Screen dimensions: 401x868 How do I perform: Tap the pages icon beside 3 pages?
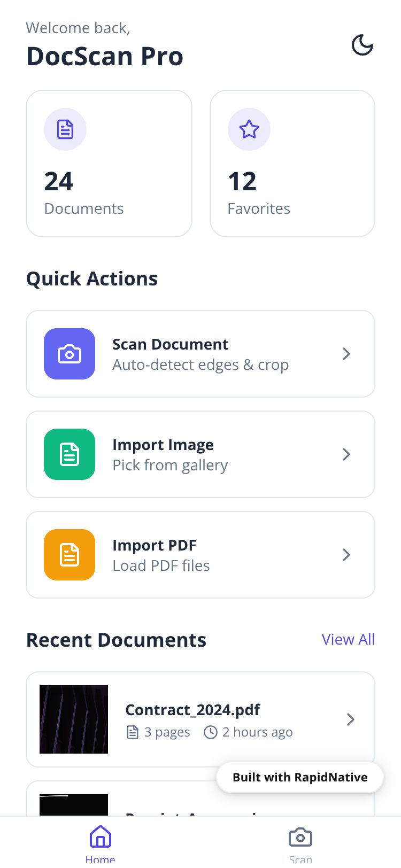[x=132, y=732]
